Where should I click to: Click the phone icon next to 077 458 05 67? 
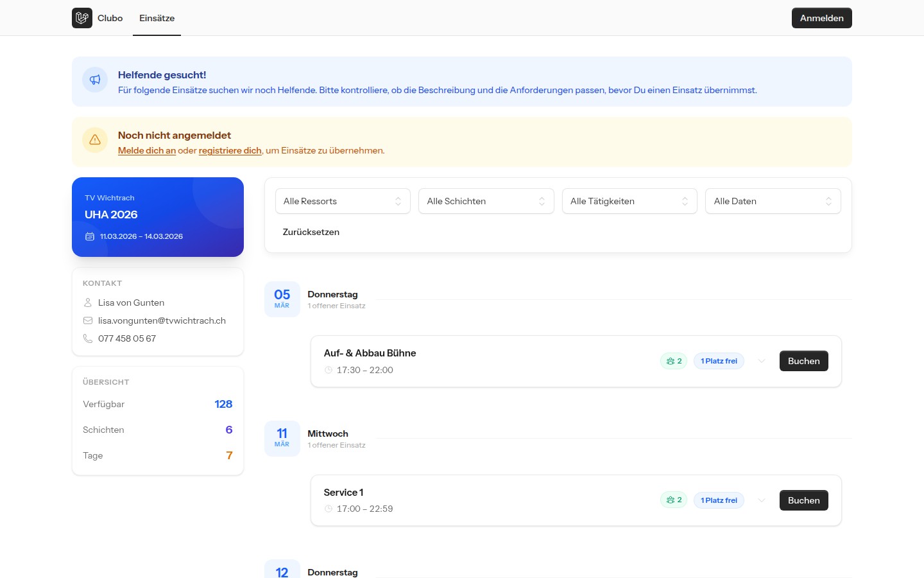coord(88,338)
